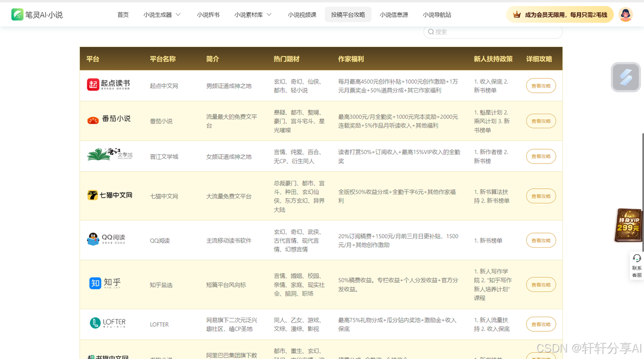Click 全版权50%收益分成 benefits cell
Image resolution: width=644 pixels, height=359 pixels.
(x=397, y=196)
